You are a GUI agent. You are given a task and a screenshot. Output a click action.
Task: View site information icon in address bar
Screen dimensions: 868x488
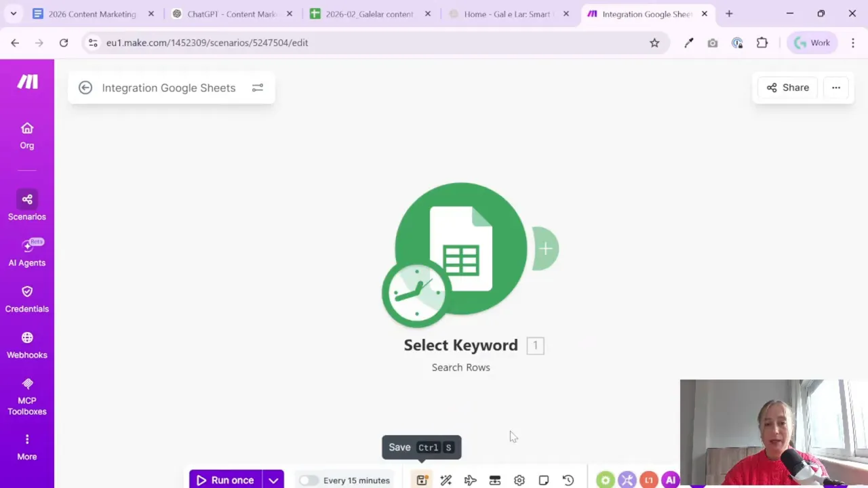93,43
